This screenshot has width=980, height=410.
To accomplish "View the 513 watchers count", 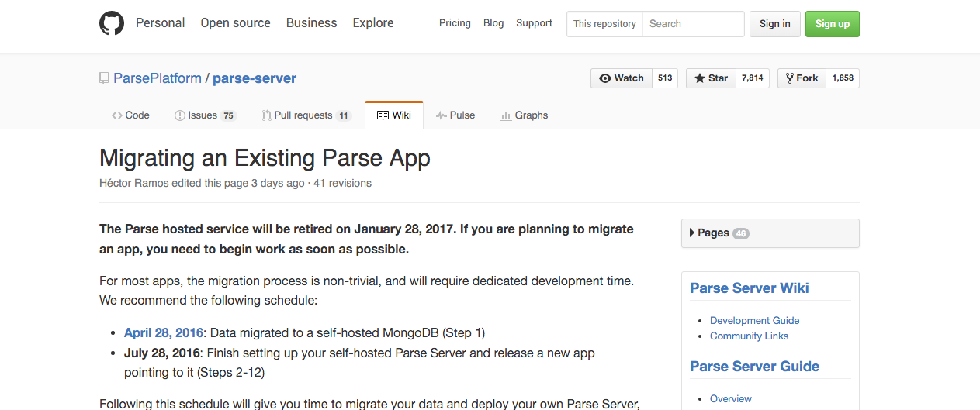I will click(x=665, y=78).
